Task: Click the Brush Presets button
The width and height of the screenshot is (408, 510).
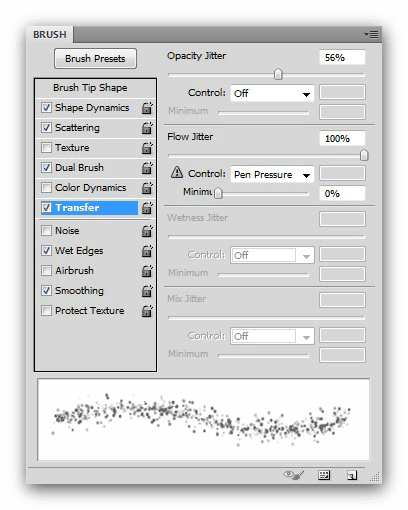Action: 95,59
